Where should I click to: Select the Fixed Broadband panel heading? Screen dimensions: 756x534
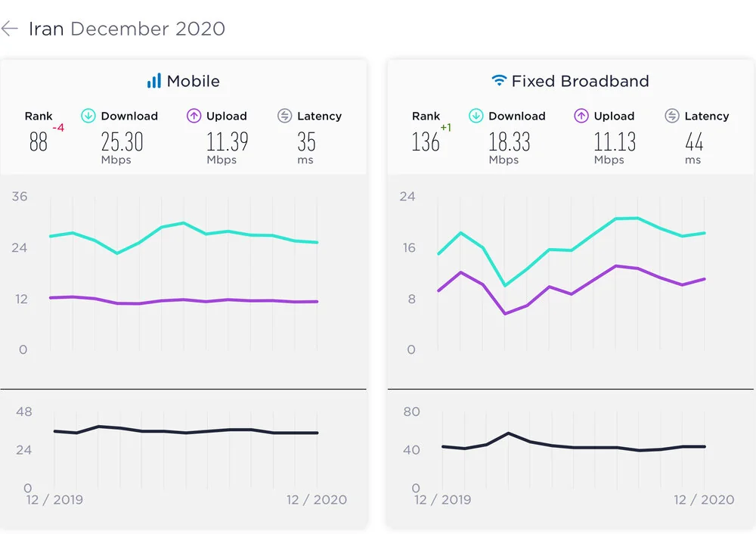580,81
